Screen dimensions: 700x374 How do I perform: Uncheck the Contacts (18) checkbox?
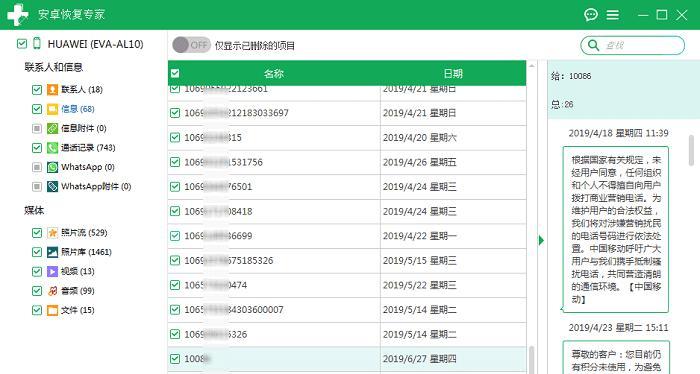[x=37, y=90]
